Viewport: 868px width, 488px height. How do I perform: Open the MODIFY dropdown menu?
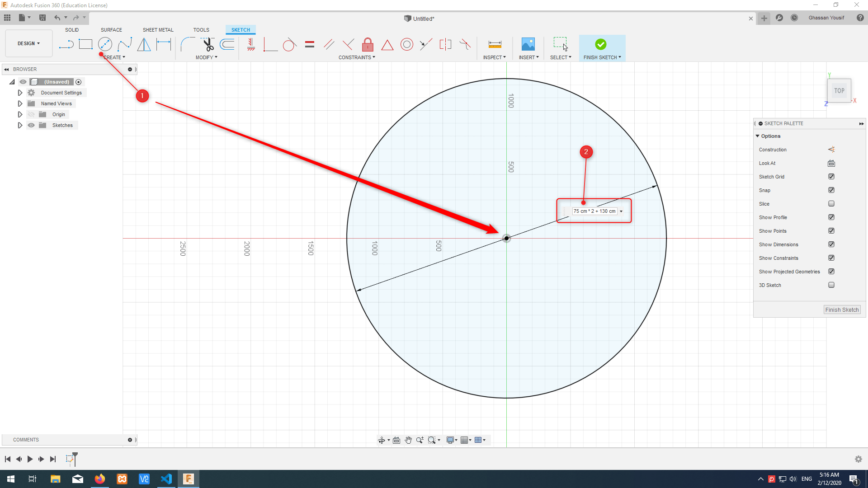tap(207, 57)
